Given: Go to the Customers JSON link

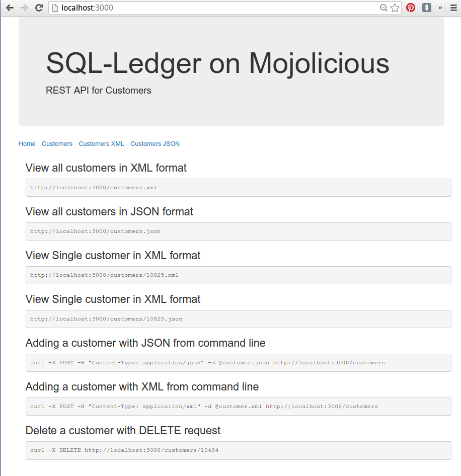Looking at the screenshot, I should 155,144.
